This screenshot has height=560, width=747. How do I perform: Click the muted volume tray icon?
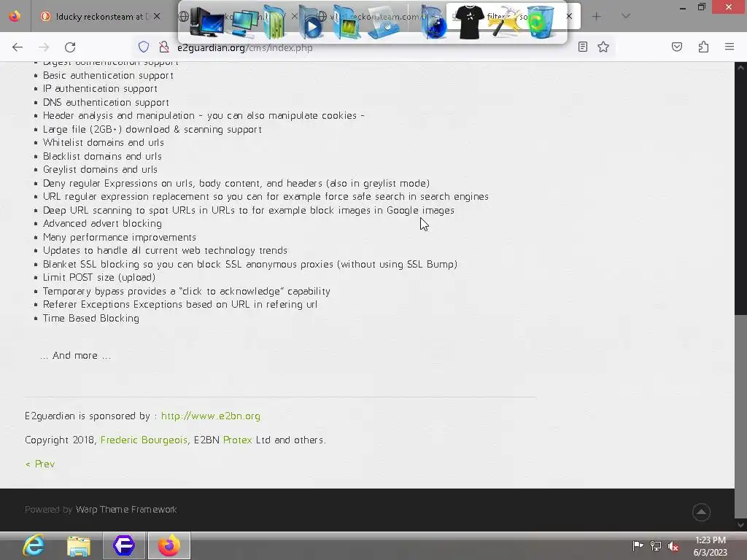click(673, 546)
